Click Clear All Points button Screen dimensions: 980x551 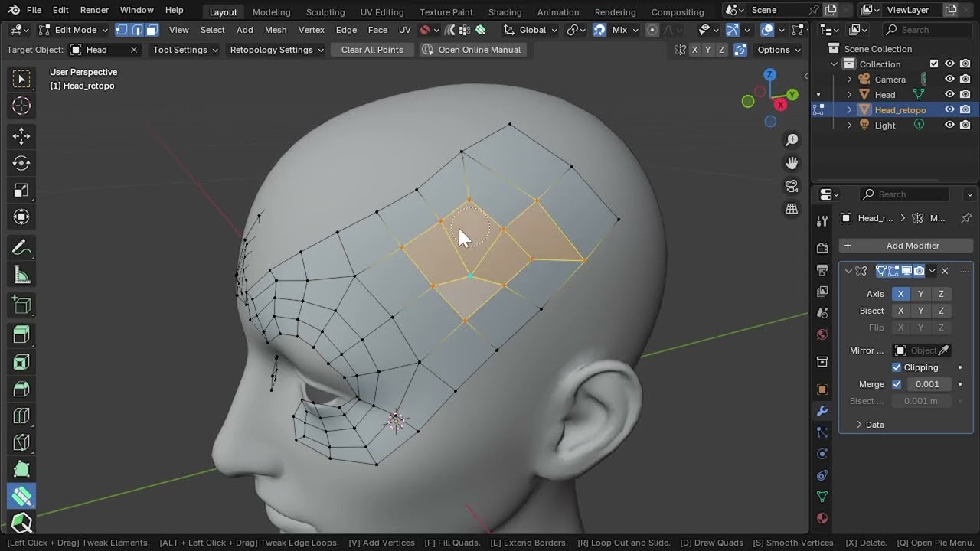[372, 50]
